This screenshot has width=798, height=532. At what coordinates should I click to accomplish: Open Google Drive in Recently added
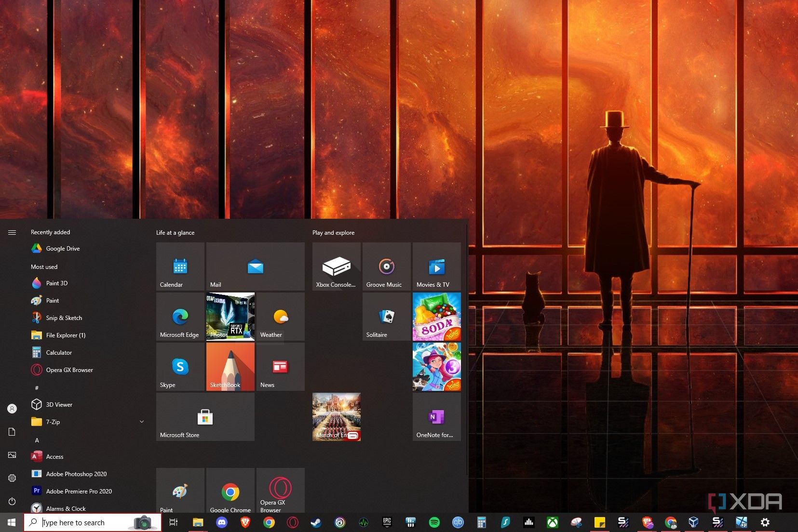click(x=63, y=249)
